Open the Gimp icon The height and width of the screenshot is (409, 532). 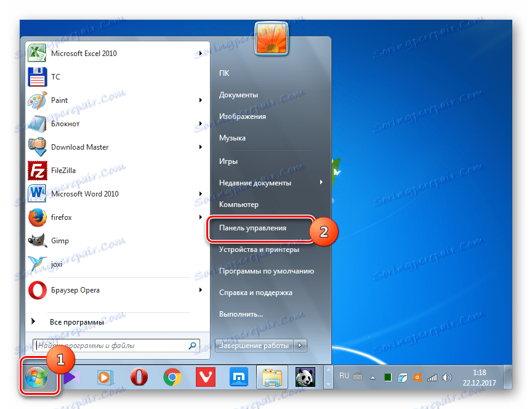click(x=37, y=241)
